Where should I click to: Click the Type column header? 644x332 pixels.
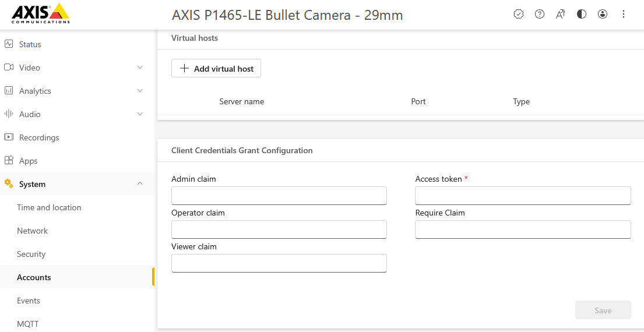(x=521, y=101)
